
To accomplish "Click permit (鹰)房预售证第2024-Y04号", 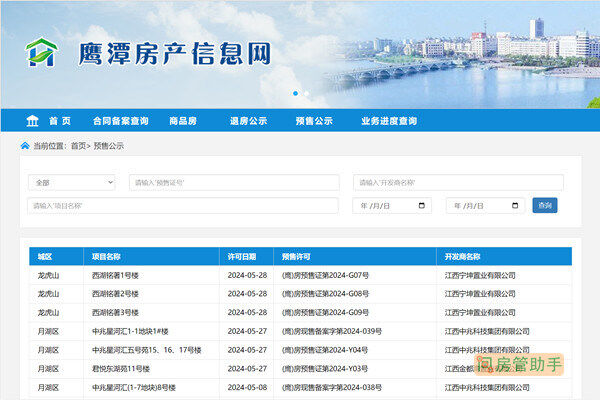I will tap(325, 350).
